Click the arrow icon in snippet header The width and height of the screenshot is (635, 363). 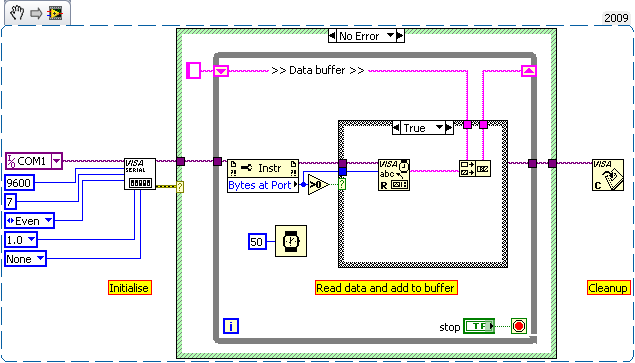pos(36,14)
